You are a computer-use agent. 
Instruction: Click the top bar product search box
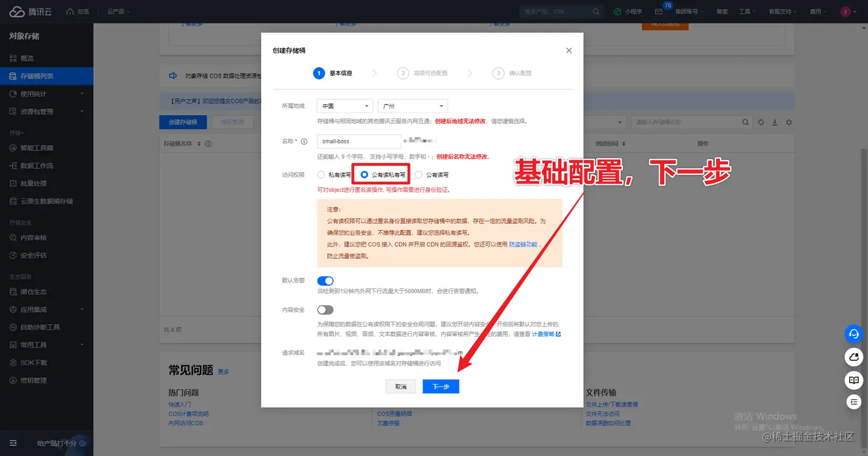[561, 11]
